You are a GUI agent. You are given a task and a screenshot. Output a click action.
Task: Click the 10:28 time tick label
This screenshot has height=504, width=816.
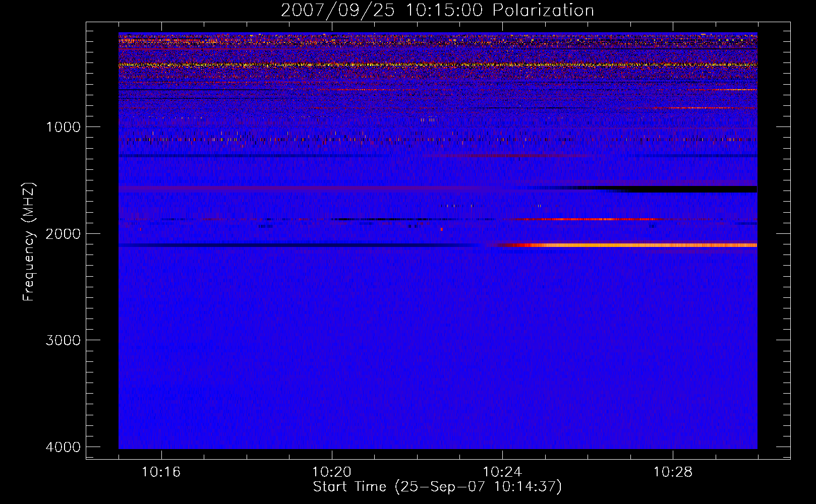tap(673, 472)
